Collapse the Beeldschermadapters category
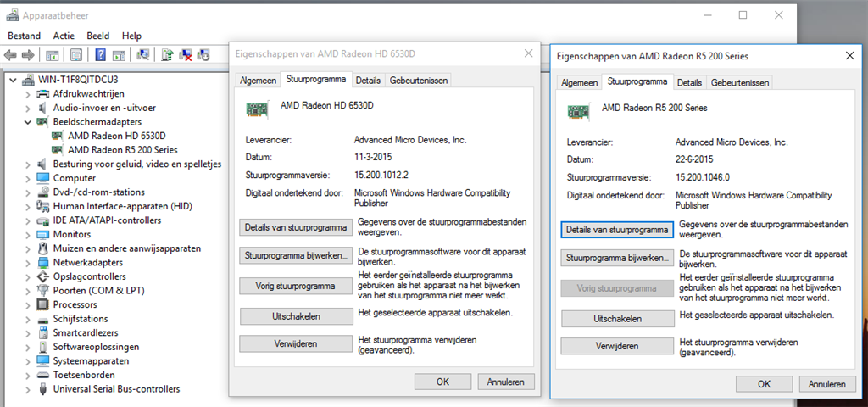Viewport: 868px width, 407px height. (x=28, y=122)
